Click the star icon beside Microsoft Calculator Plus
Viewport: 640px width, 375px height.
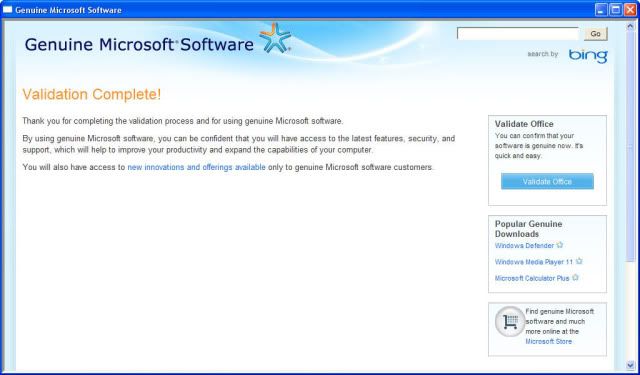coord(575,277)
